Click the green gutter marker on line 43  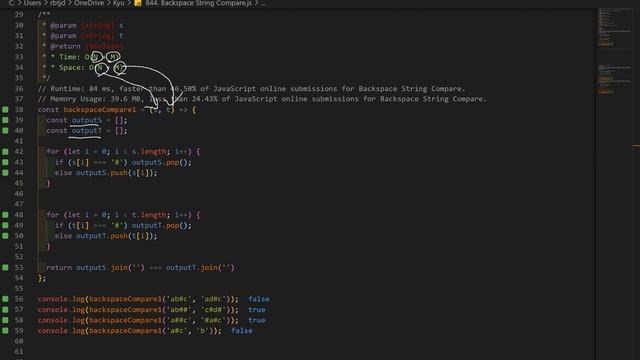click(5, 162)
